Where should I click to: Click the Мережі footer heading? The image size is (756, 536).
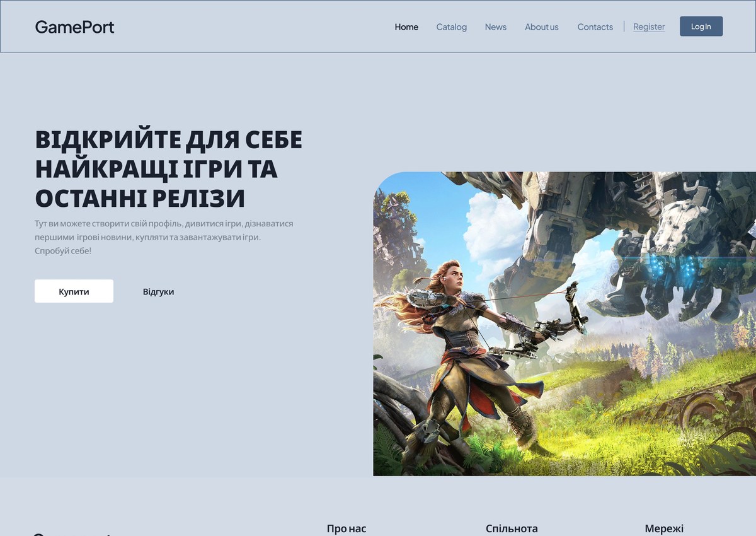[x=664, y=528]
